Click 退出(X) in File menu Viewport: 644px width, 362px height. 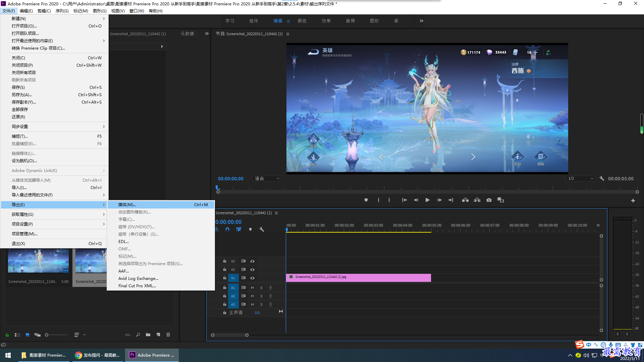pyautogui.click(x=54, y=244)
